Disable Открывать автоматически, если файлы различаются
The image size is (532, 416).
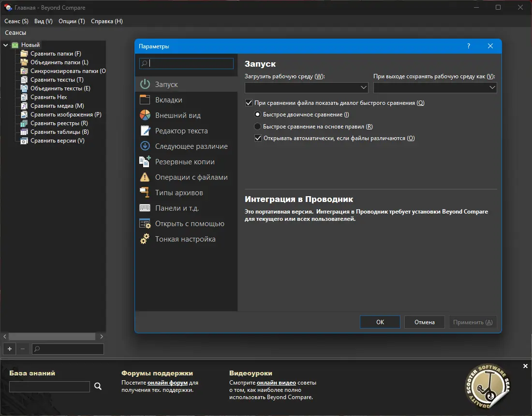[258, 138]
